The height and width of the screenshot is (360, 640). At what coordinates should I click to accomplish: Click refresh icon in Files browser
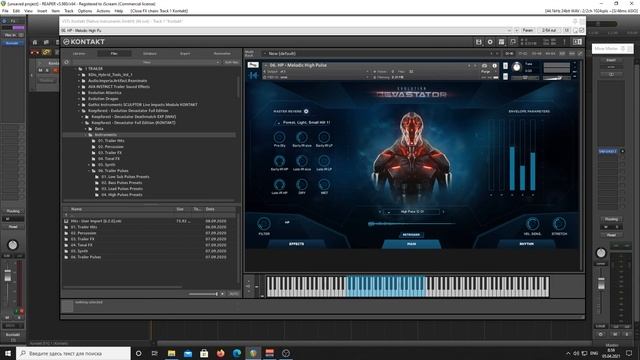pos(67,62)
